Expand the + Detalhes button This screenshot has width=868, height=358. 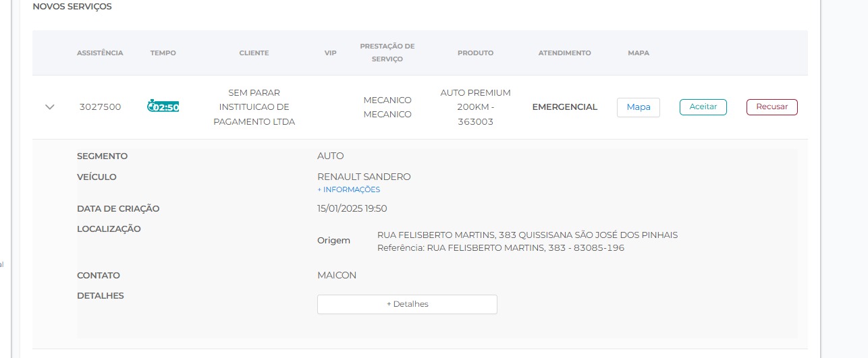(407, 304)
